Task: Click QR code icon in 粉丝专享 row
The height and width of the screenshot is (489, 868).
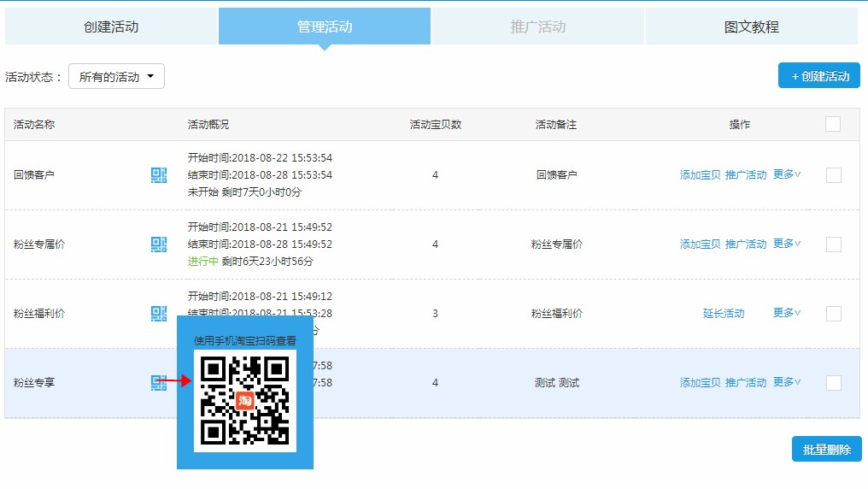Action: click(159, 383)
